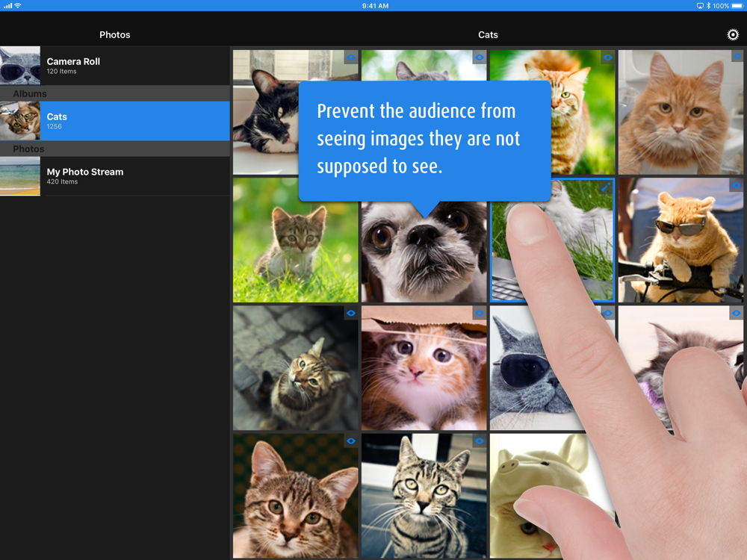The image size is (747, 560).
Task: Tap the My Photo Stream beach thumbnail
Action: point(20,176)
